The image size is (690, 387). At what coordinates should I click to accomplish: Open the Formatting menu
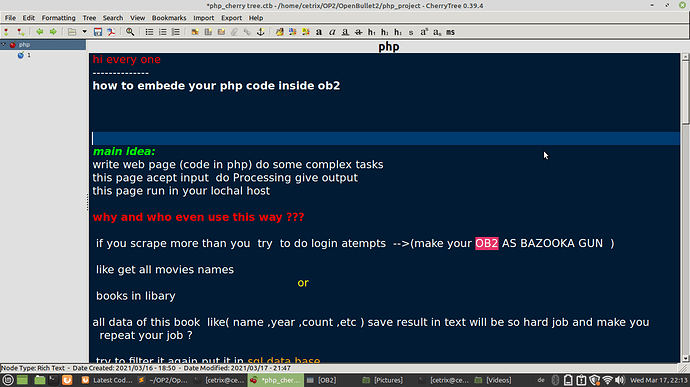[59, 18]
